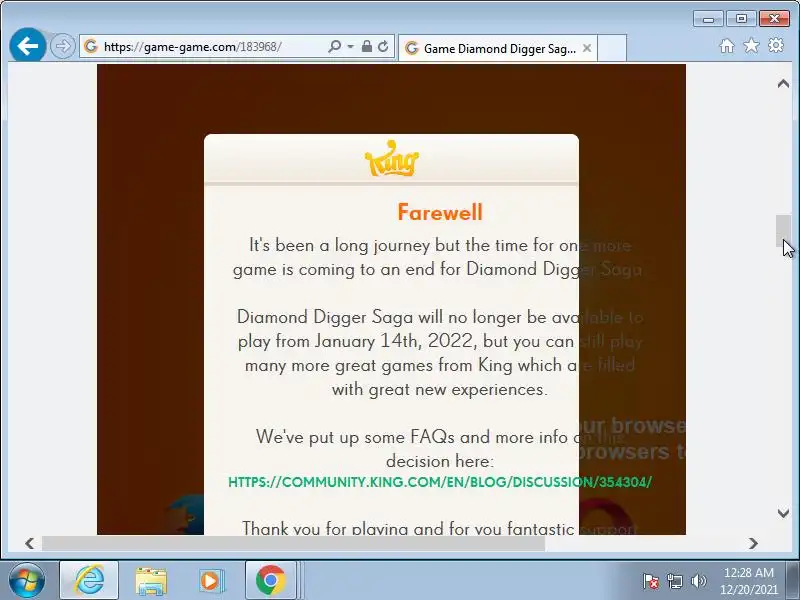Screen dimensions: 800x600
Task: Open the Home page icon
Action: click(727, 46)
